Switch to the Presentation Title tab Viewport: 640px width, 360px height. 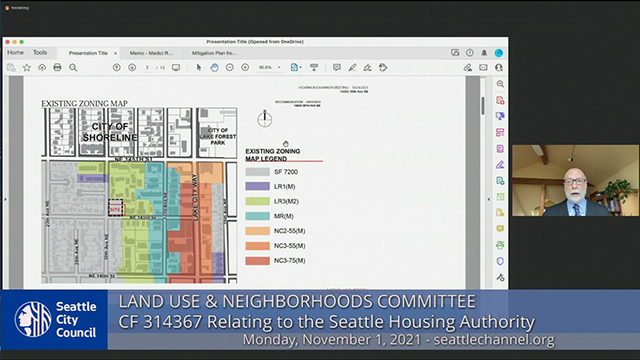click(x=88, y=53)
